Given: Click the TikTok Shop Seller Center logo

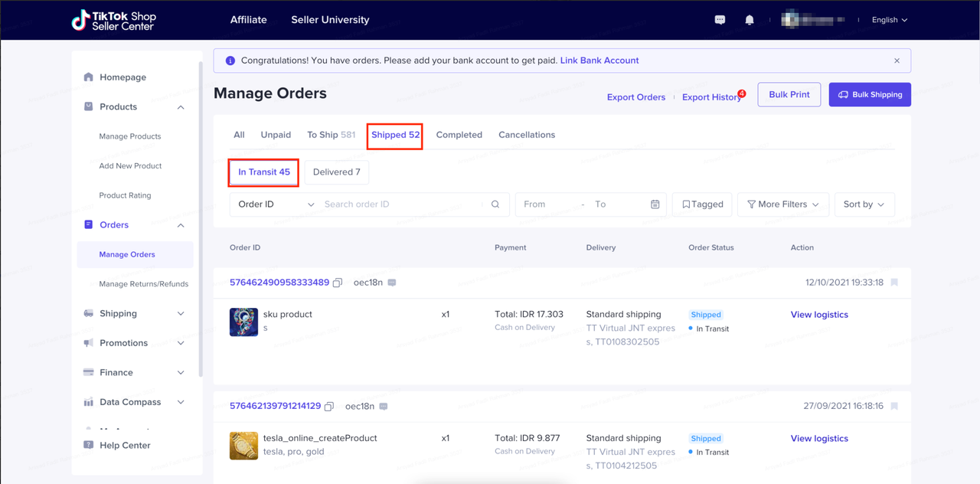Looking at the screenshot, I should coord(113,20).
